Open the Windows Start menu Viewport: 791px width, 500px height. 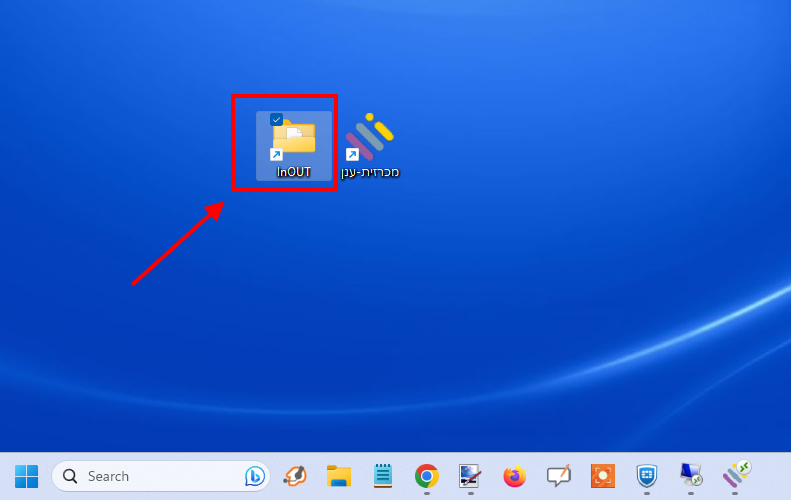pos(26,476)
